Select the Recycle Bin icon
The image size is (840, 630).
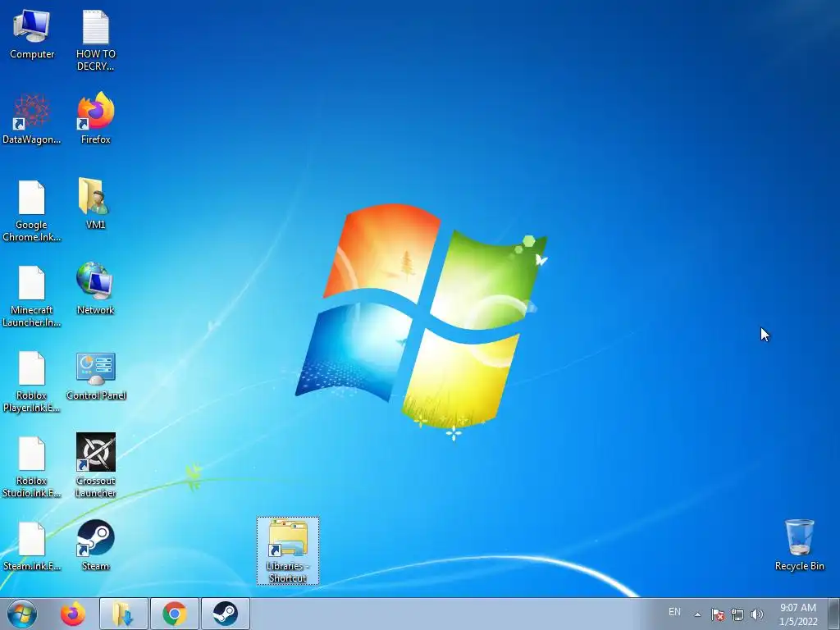coord(799,545)
